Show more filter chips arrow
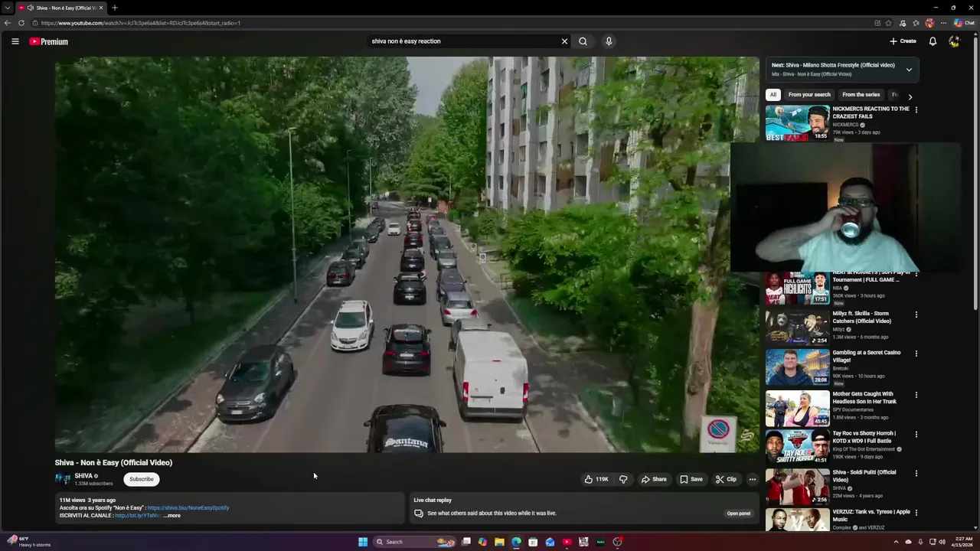 910,96
